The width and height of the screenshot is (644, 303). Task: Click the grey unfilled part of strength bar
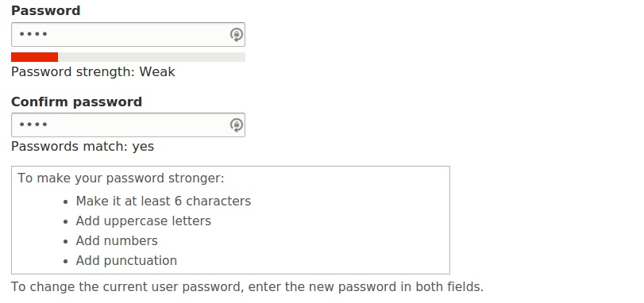(x=152, y=57)
